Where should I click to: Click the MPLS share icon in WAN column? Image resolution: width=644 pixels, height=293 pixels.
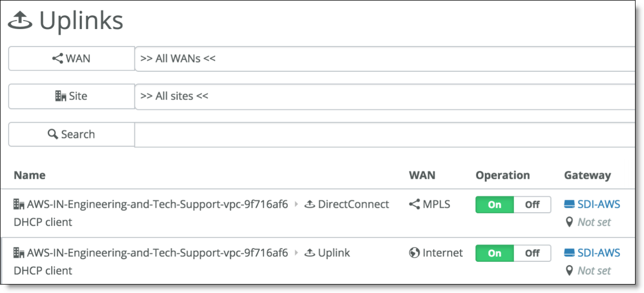point(414,205)
